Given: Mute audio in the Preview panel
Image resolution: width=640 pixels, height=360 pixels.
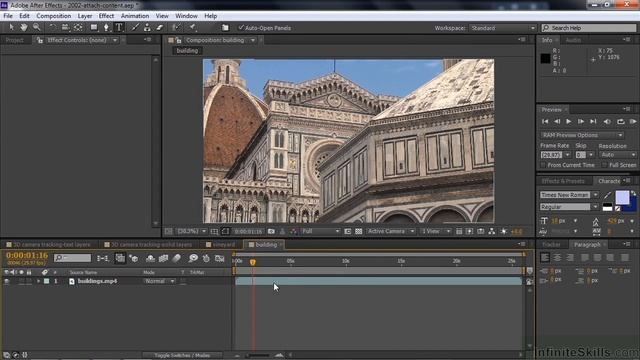Looking at the screenshot, I should click(x=607, y=122).
